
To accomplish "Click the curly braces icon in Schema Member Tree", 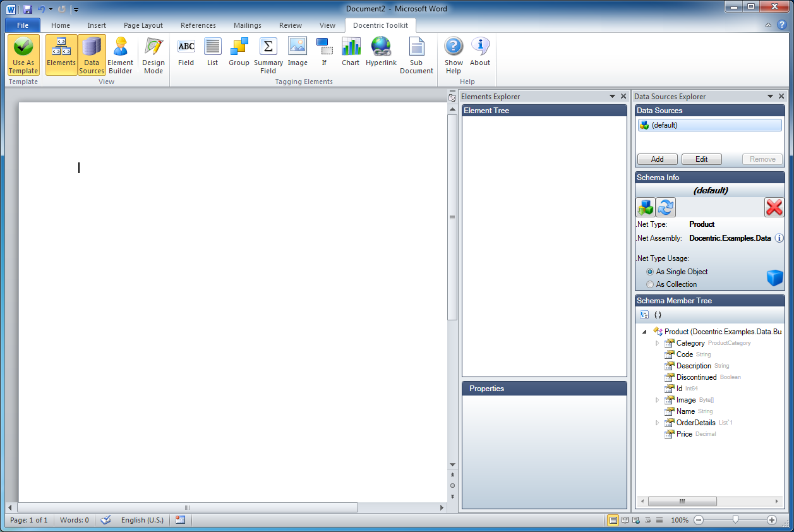I will pos(658,314).
